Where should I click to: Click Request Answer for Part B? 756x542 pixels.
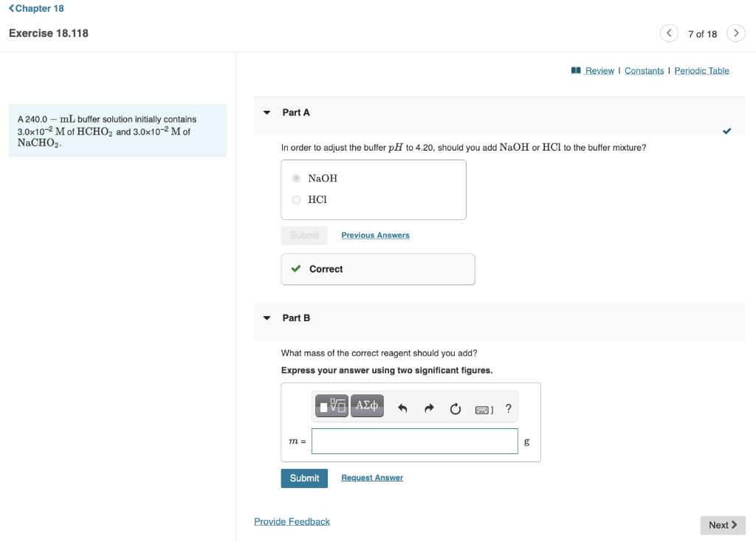372,477
